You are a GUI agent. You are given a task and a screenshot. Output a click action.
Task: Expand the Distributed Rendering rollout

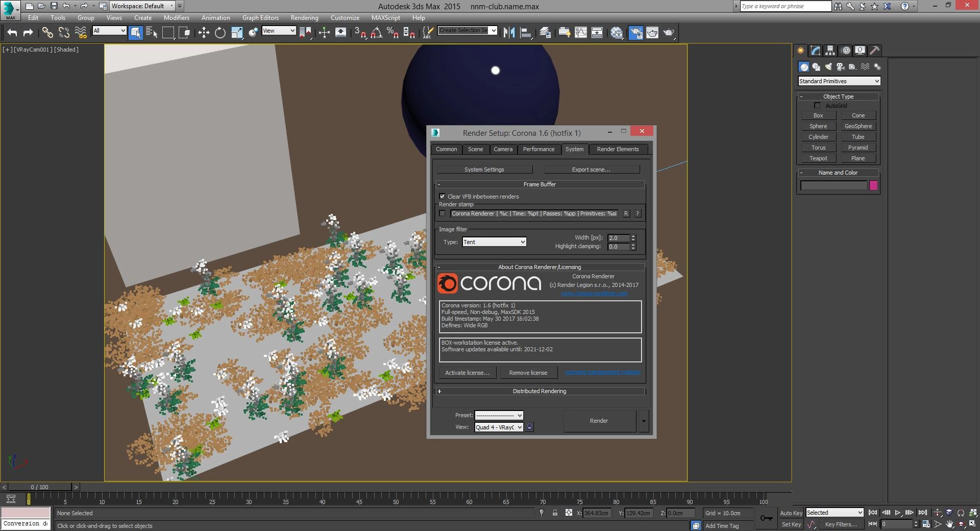(x=540, y=391)
